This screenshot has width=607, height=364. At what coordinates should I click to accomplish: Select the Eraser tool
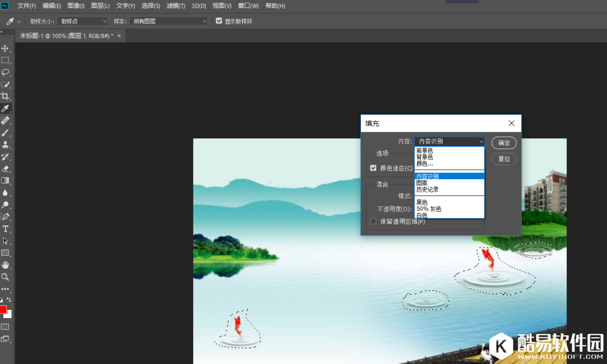point(5,169)
